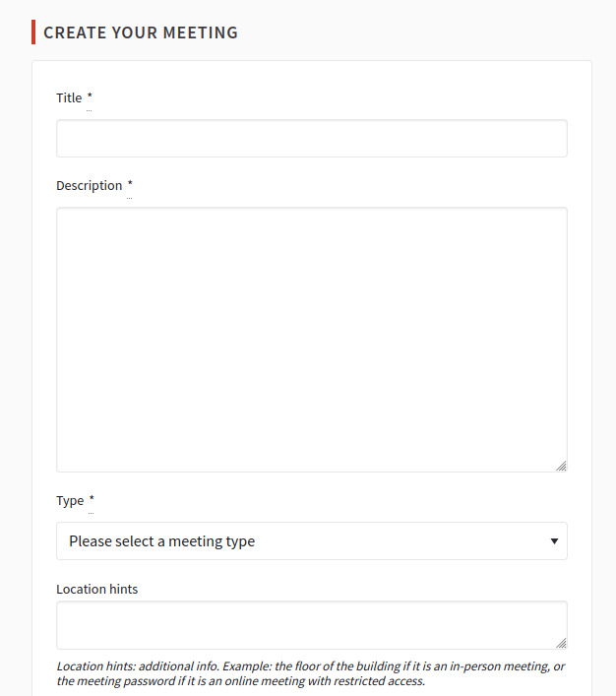616x696 pixels.
Task: Click the Type dropdown arrow
Action: tap(554, 541)
